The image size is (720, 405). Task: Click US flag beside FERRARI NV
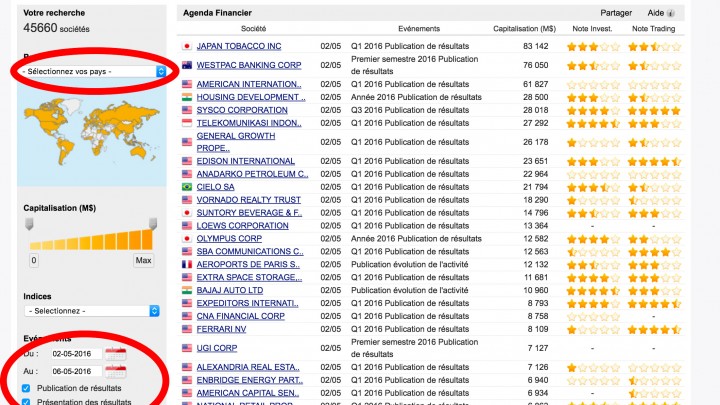[187, 329]
